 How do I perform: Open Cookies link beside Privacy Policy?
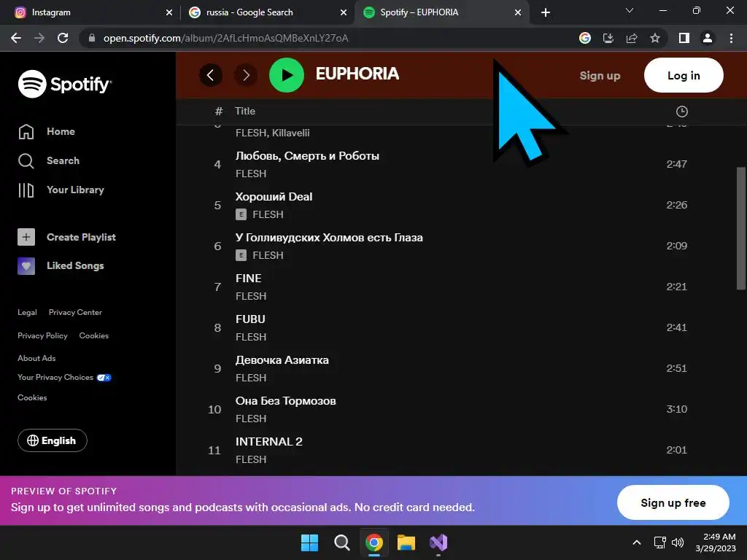click(x=94, y=335)
